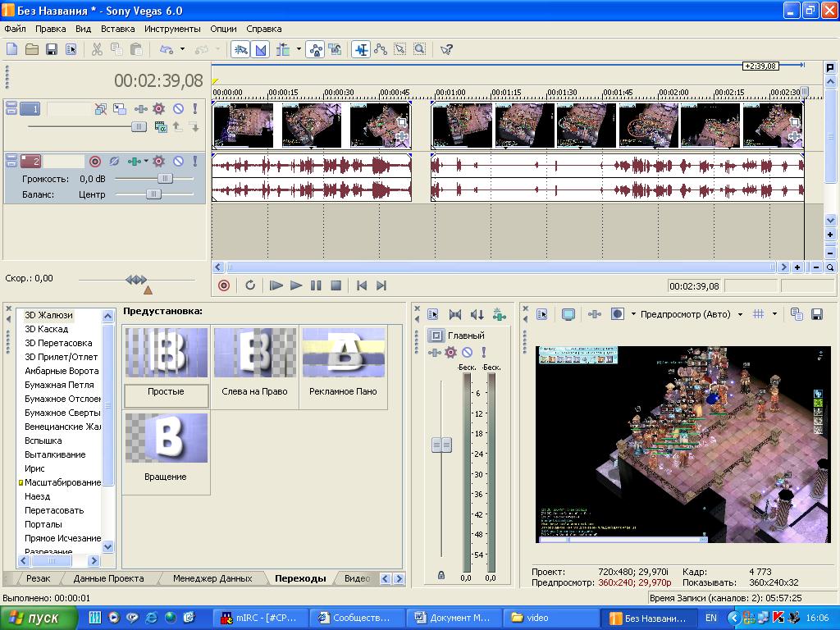
Task: Select the Envelope edit tool
Action: tap(381, 50)
